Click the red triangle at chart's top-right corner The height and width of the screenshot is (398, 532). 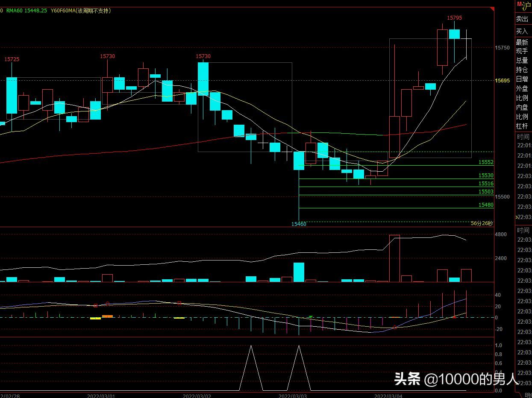pos(492,9)
